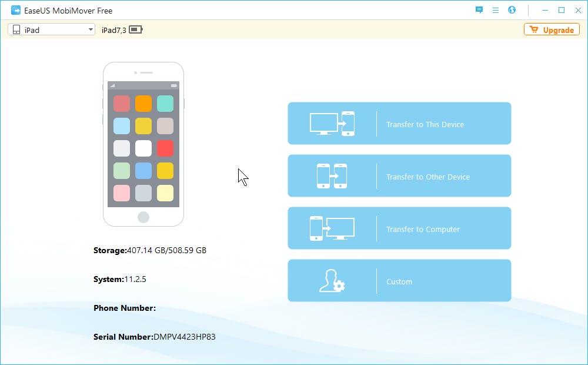Click the iPad device illustration thumbnail

coord(143,144)
